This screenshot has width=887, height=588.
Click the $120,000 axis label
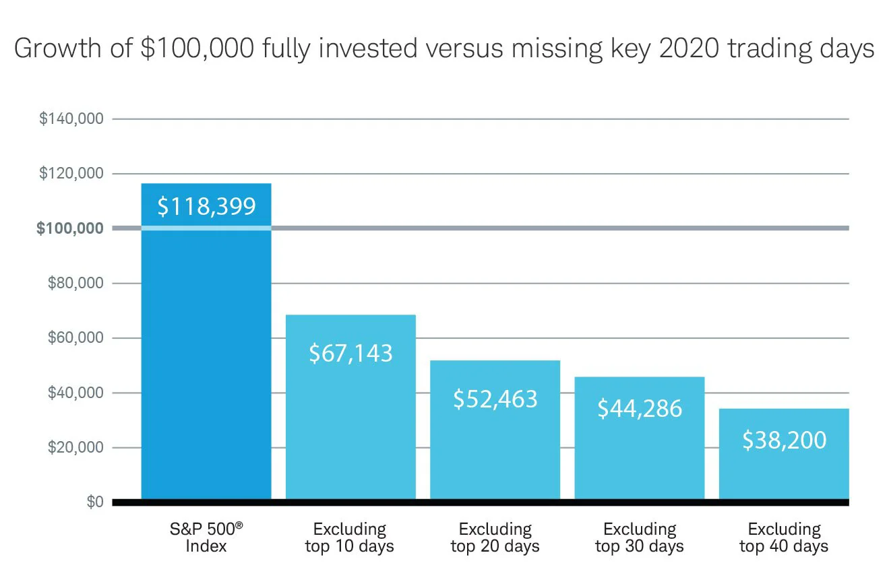click(x=71, y=174)
